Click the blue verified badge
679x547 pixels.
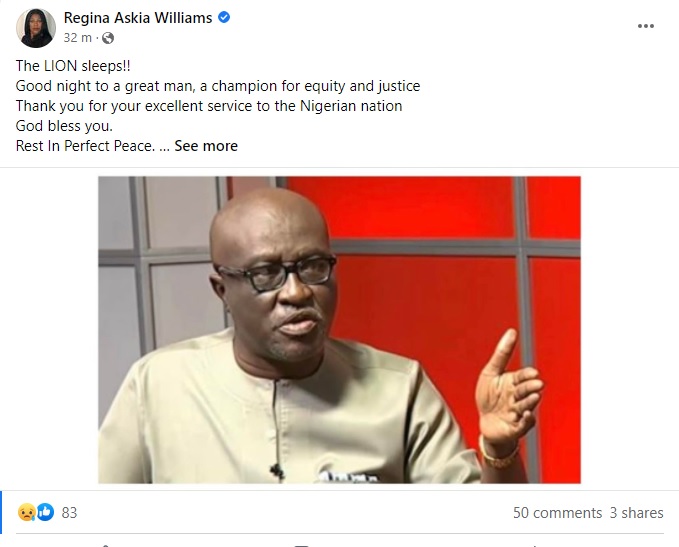point(224,17)
